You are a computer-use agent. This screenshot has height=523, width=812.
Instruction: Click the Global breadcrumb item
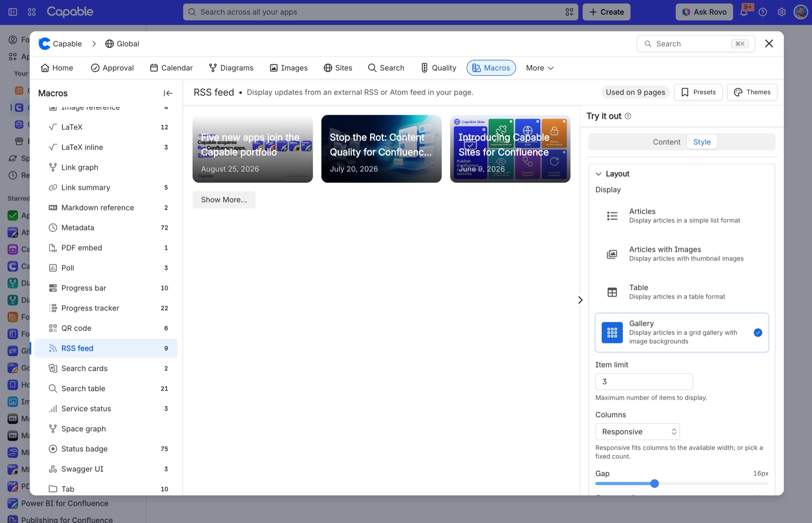pyautogui.click(x=122, y=43)
